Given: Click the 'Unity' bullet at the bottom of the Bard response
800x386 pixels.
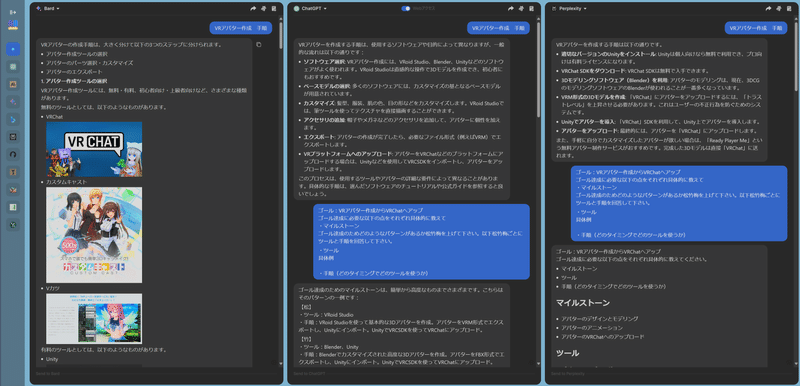Looking at the screenshot, I should pos(52,359).
